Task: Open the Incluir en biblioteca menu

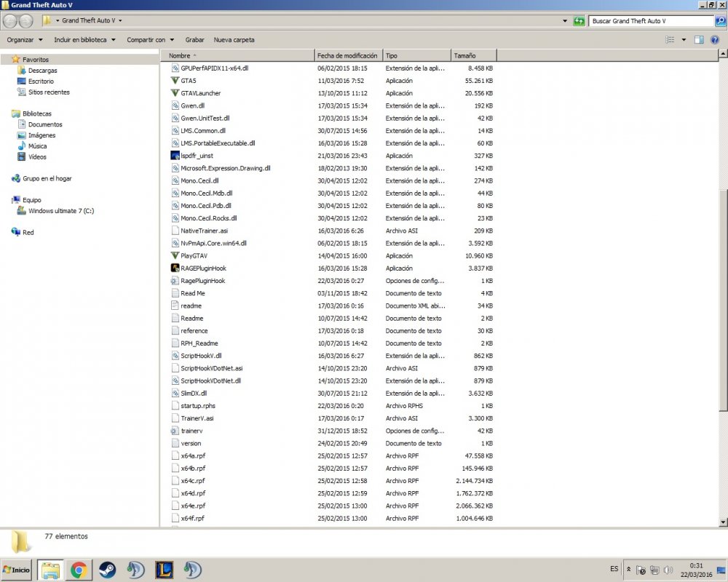Action: coord(84,40)
